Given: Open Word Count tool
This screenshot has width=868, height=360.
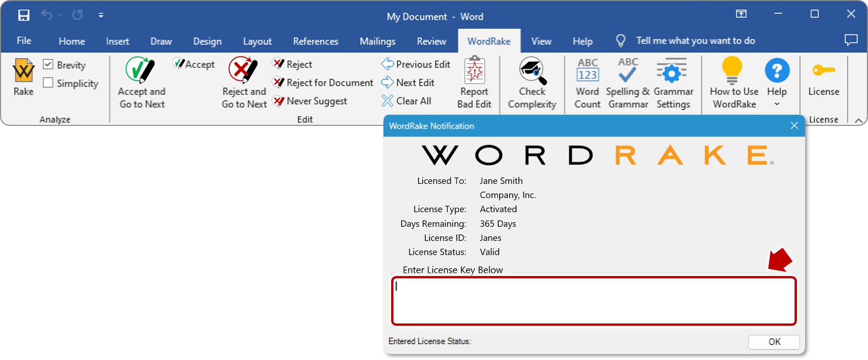Looking at the screenshot, I should coord(587,83).
